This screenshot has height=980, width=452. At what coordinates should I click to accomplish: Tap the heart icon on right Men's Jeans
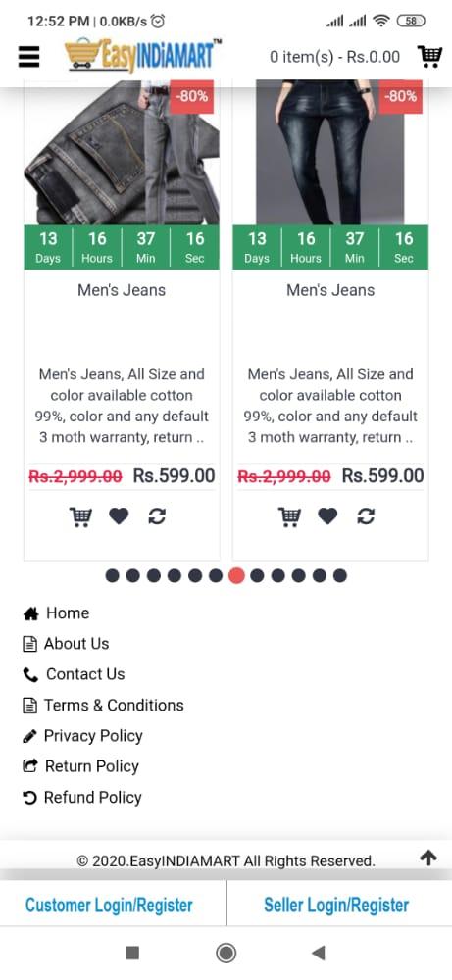click(x=327, y=516)
